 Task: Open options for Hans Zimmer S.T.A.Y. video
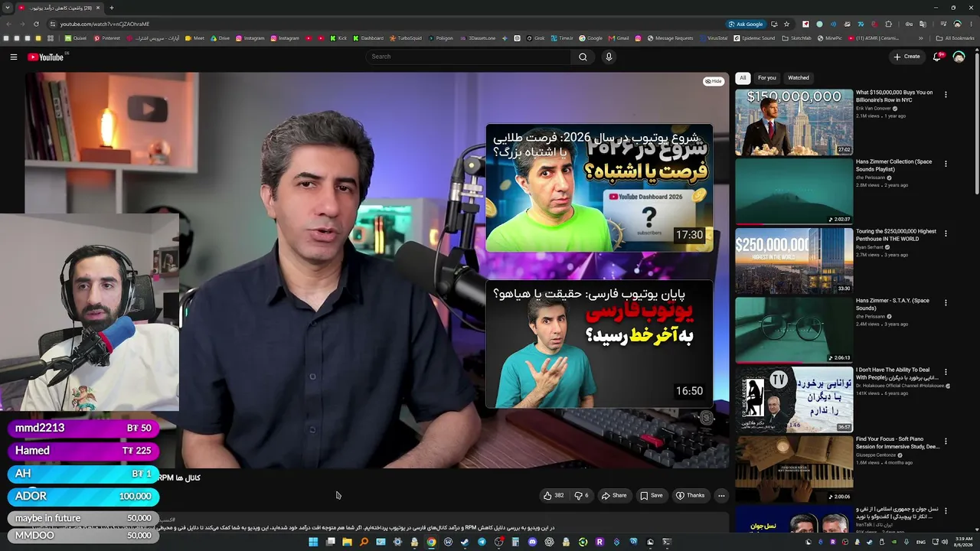coord(946,302)
